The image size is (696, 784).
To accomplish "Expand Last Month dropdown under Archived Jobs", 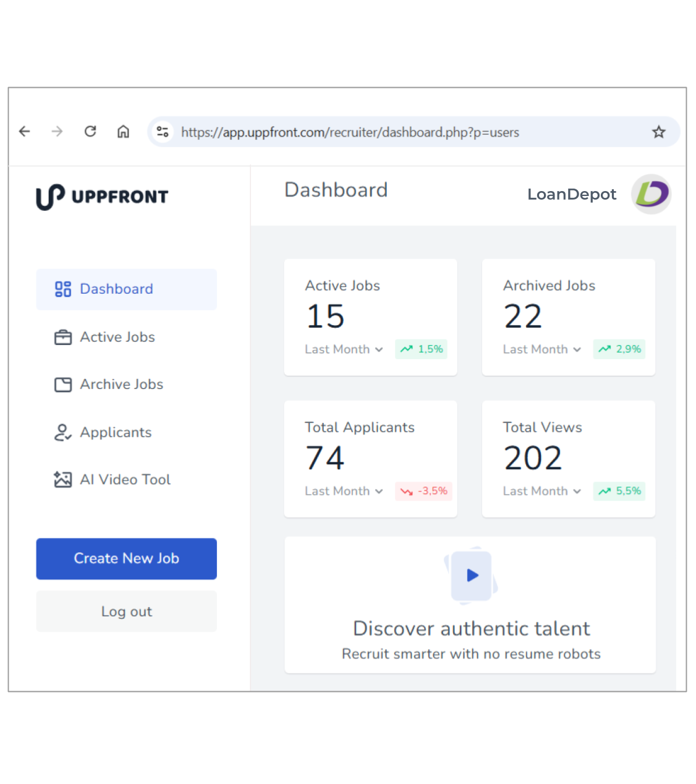I will (541, 349).
